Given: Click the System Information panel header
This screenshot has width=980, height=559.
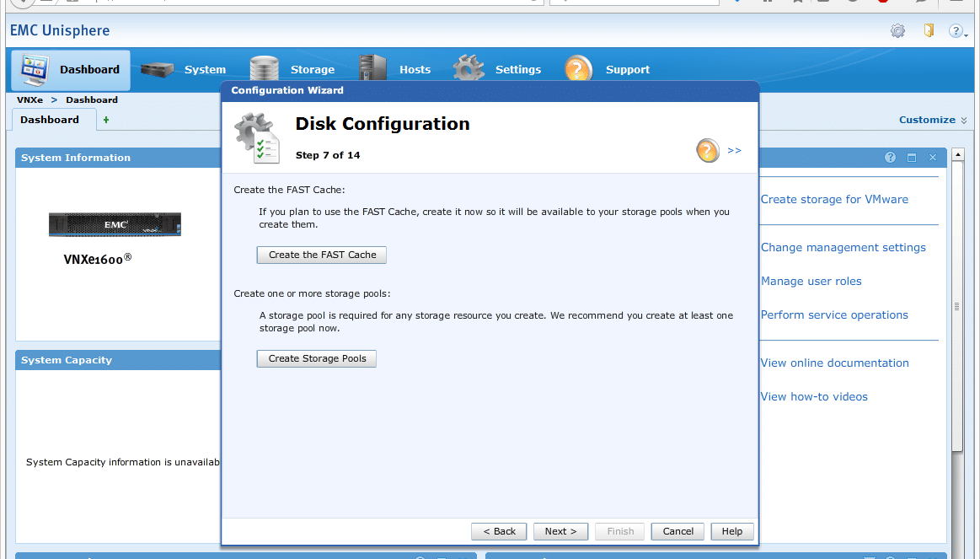Looking at the screenshot, I should click(x=118, y=158).
